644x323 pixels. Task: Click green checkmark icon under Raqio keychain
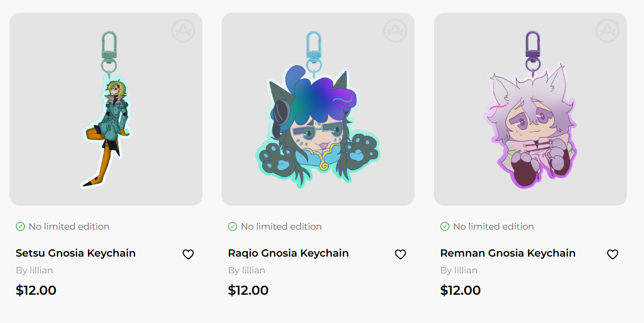pyautogui.click(x=232, y=226)
